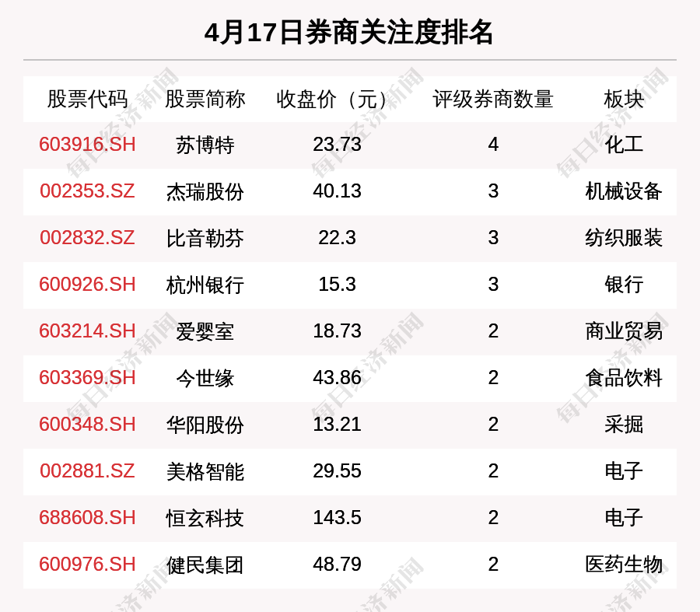Viewport: 700px width, 612px height.
Task: Click closing price 22.3
Action: click(x=337, y=237)
